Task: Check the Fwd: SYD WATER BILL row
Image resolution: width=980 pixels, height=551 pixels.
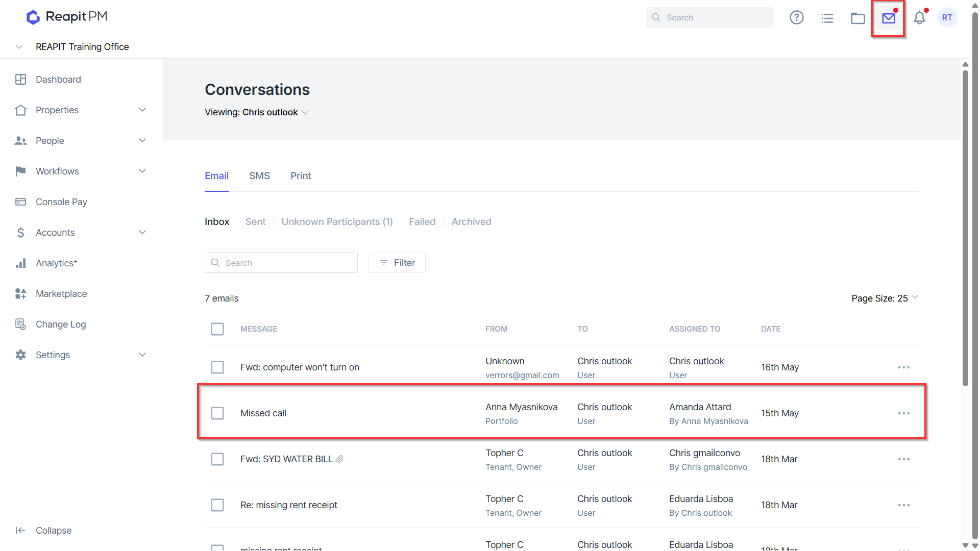Action: [217, 459]
